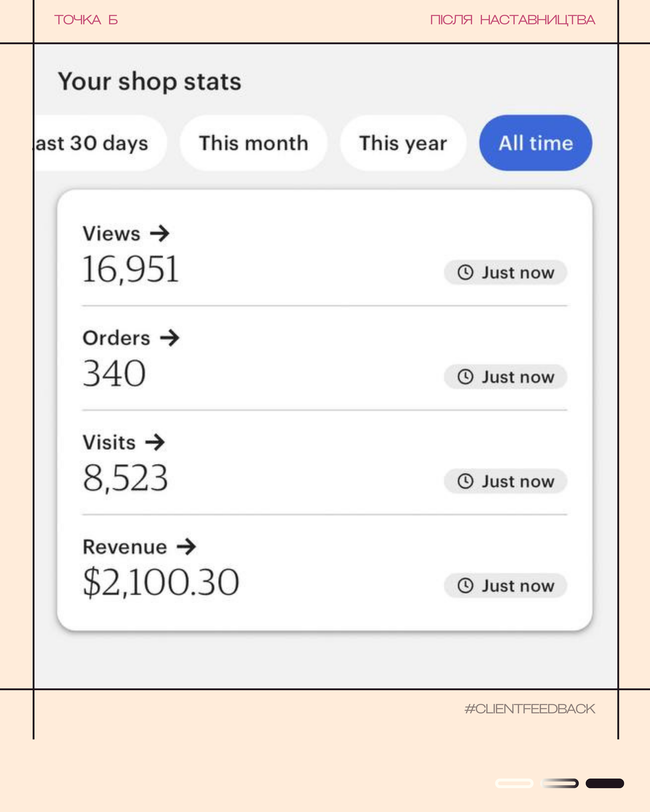Click the black slide indicator pill
The height and width of the screenshot is (812, 650).
click(604, 783)
